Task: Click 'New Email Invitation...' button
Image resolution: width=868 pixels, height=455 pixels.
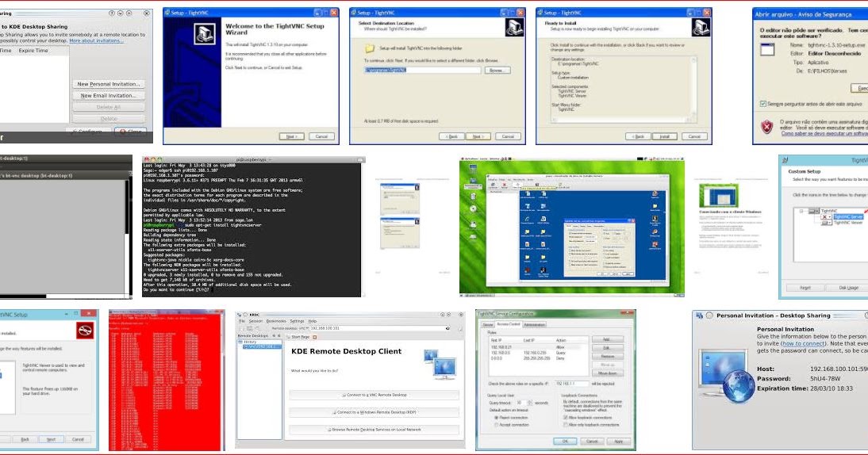Action: [109, 96]
